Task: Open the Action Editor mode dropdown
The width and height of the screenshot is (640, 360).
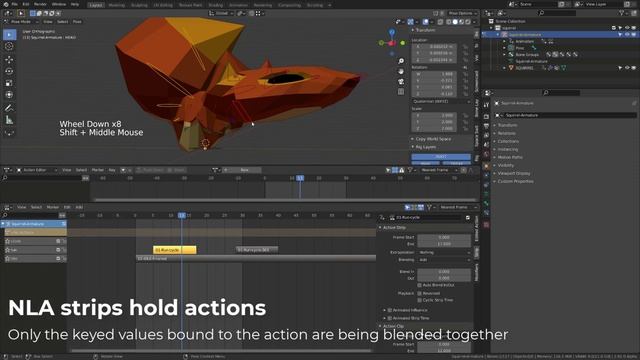Action: coord(36,170)
